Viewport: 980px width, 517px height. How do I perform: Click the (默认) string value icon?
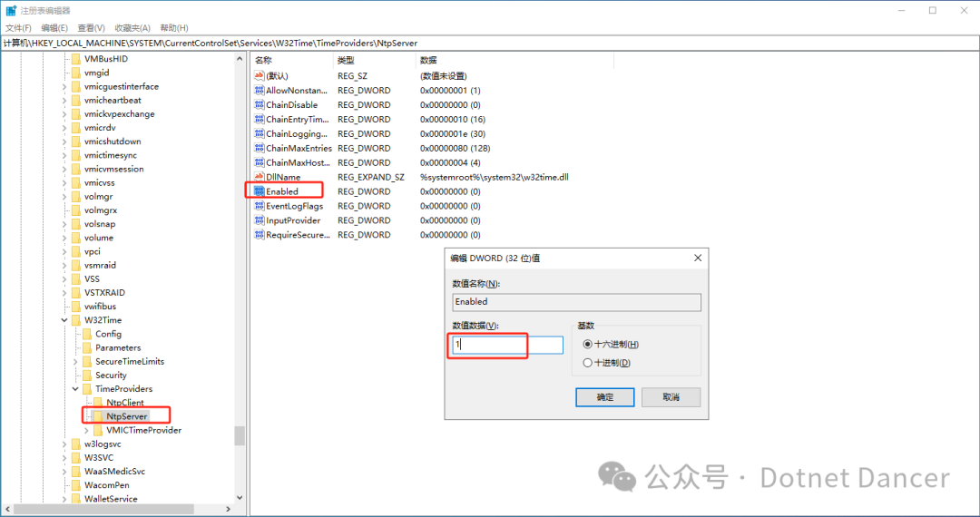pyautogui.click(x=259, y=75)
